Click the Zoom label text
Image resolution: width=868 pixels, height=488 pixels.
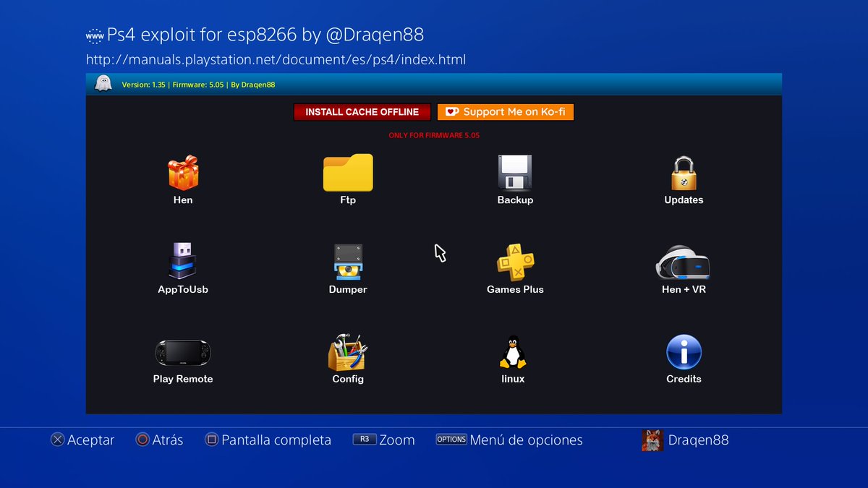tap(397, 440)
